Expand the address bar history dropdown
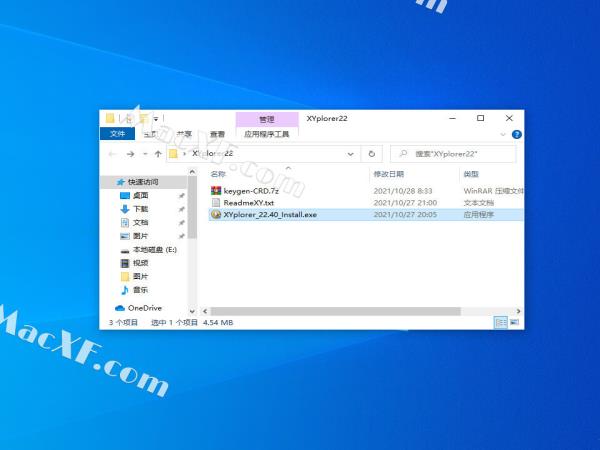The width and height of the screenshot is (600, 450). point(352,154)
